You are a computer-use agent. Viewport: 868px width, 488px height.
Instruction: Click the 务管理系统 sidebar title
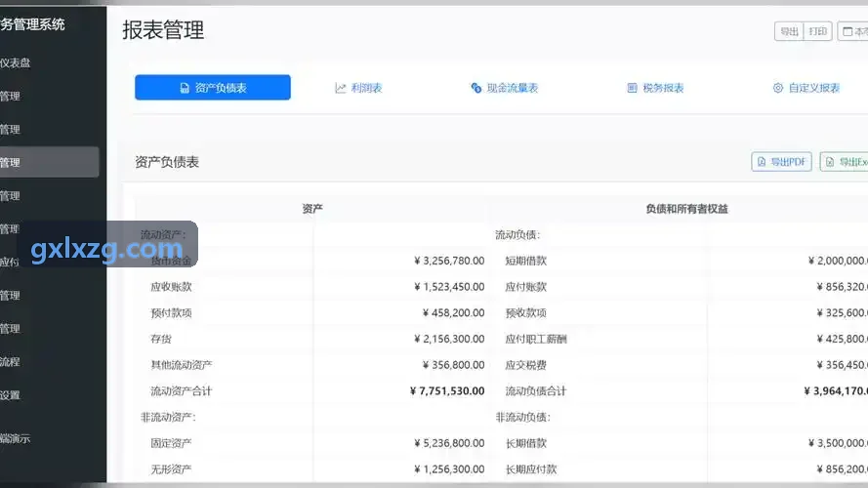coord(32,24)
